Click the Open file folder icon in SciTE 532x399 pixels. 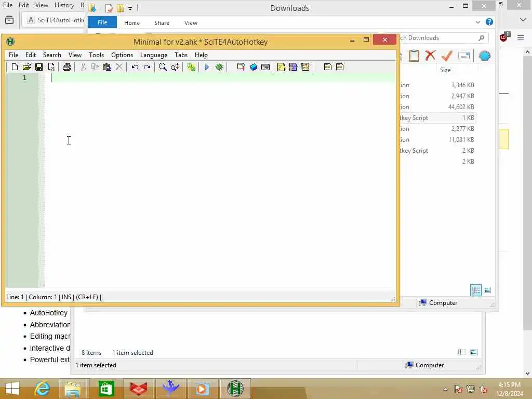click(x=27, y=67)
